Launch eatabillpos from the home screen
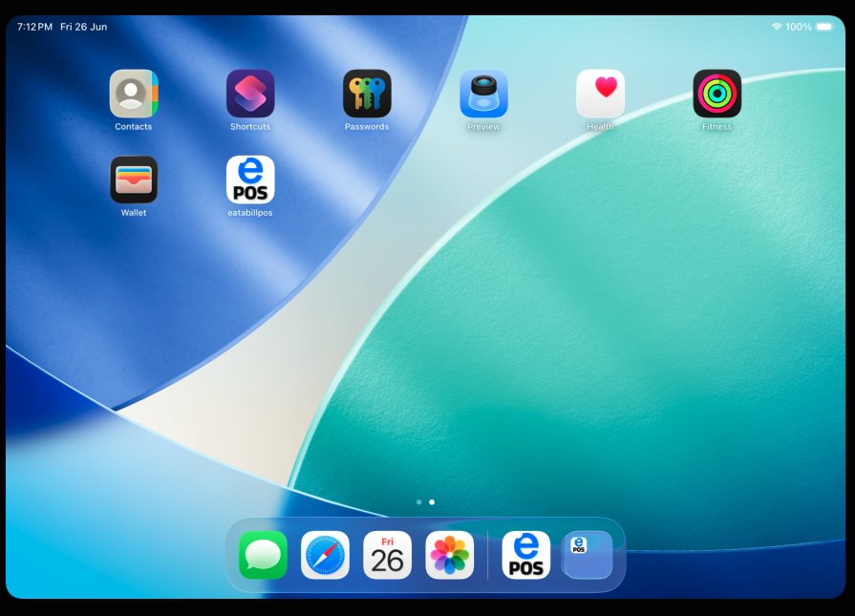Viewport: 855px width, 616px height. [x=250, y=180]
